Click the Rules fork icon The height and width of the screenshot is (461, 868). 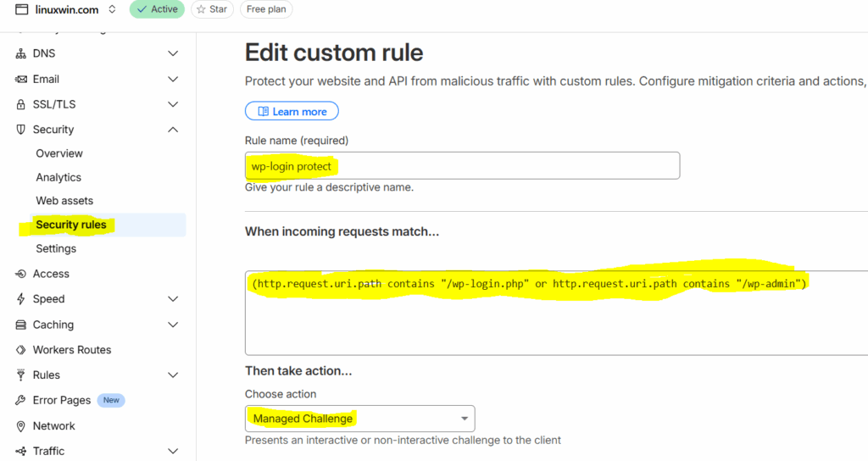click(20, 375)
